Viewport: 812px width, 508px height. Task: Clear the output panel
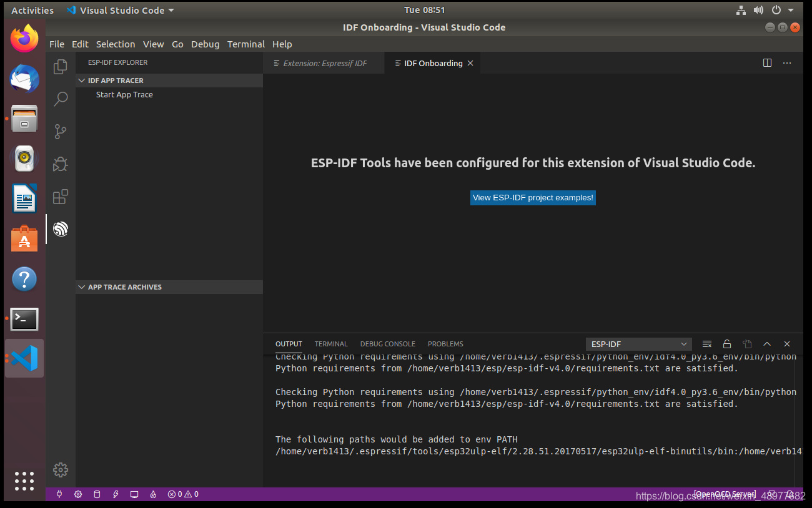coord(707,344)
